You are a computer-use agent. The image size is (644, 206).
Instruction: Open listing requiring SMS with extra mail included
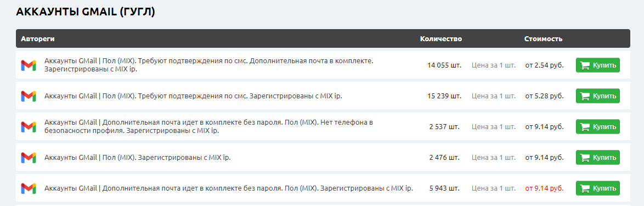208,65
